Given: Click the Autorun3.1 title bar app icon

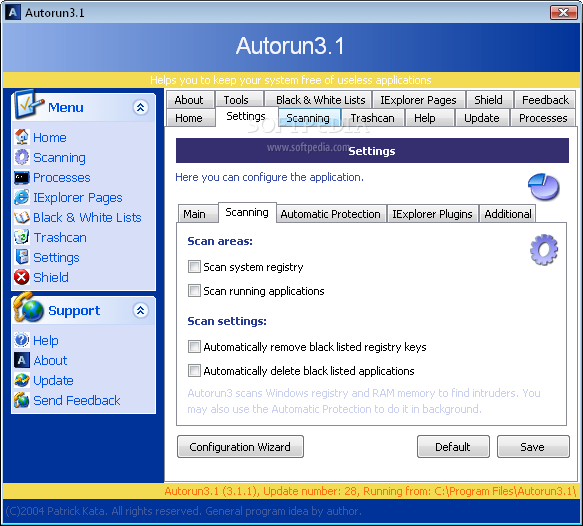Looking at the screenshot, I should (13, 12).
